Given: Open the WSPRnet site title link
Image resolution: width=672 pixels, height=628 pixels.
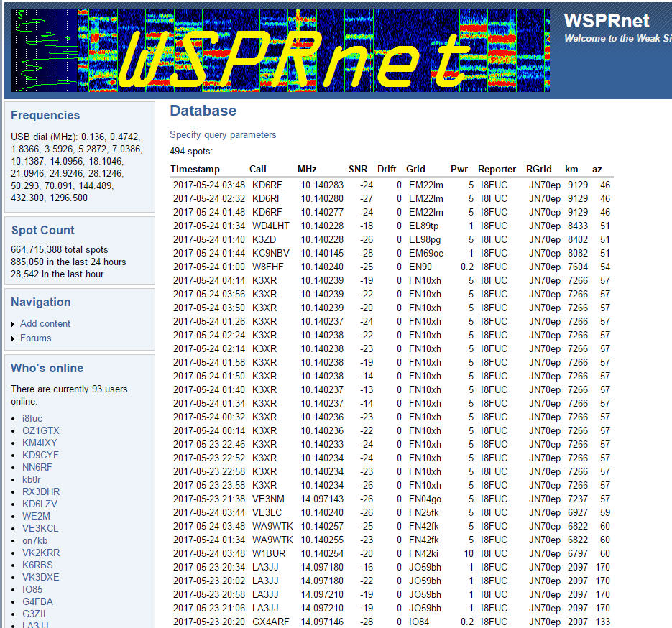Looking at the screenshot, I should [606, 21].
